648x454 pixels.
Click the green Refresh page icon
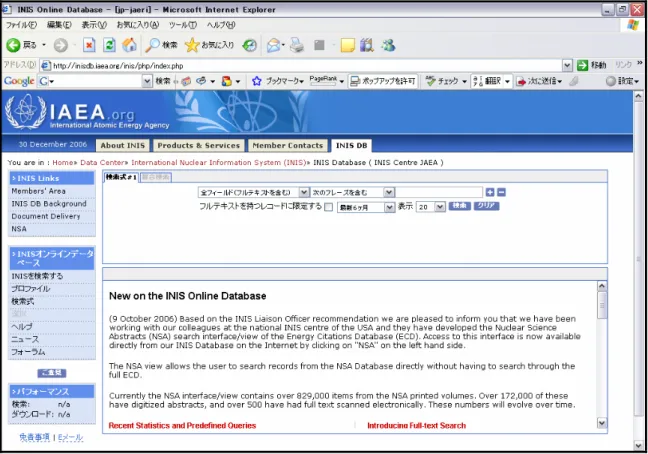pyautogui.click(x=109, y=45)
